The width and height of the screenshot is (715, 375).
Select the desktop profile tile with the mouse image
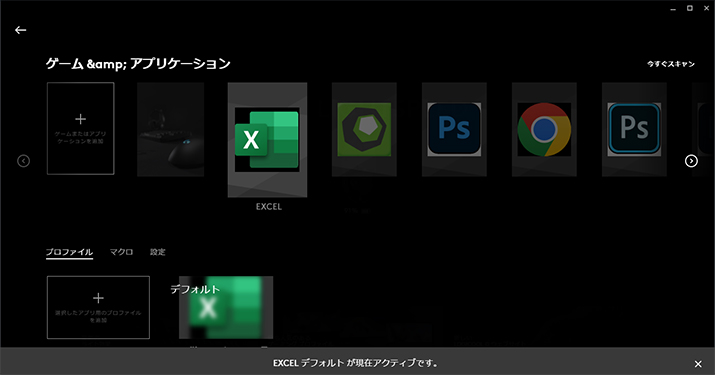pos(171,130)
